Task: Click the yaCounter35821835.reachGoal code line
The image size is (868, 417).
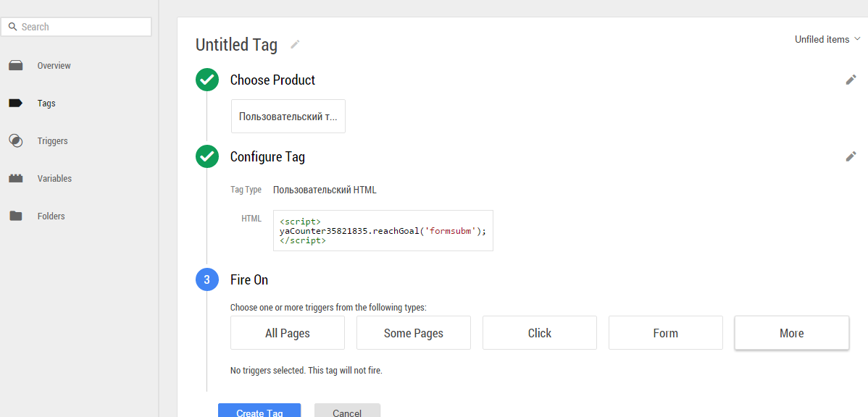Action: tap(383, 231)
